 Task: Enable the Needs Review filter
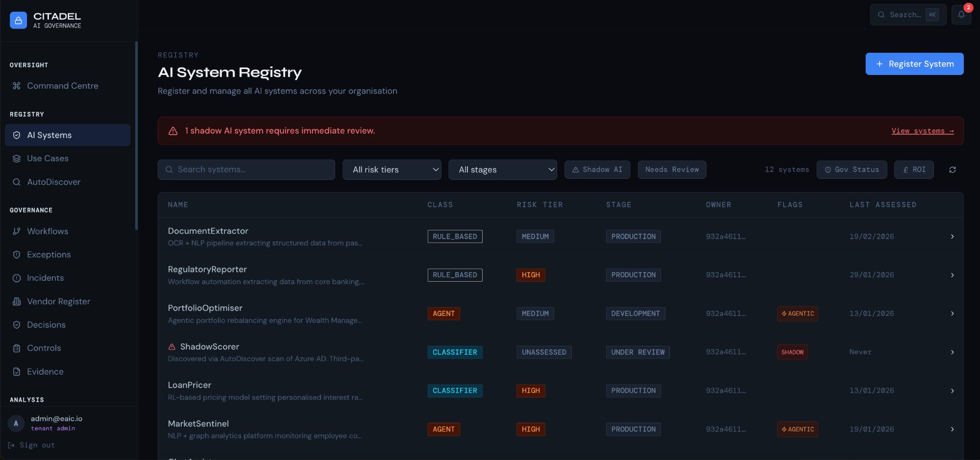pos(672,169)
